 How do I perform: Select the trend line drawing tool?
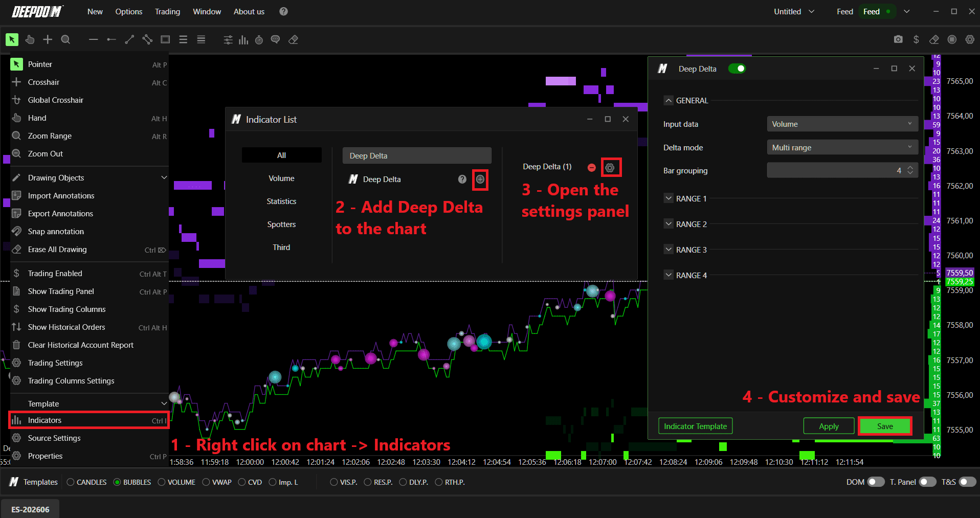click(129, 39)
